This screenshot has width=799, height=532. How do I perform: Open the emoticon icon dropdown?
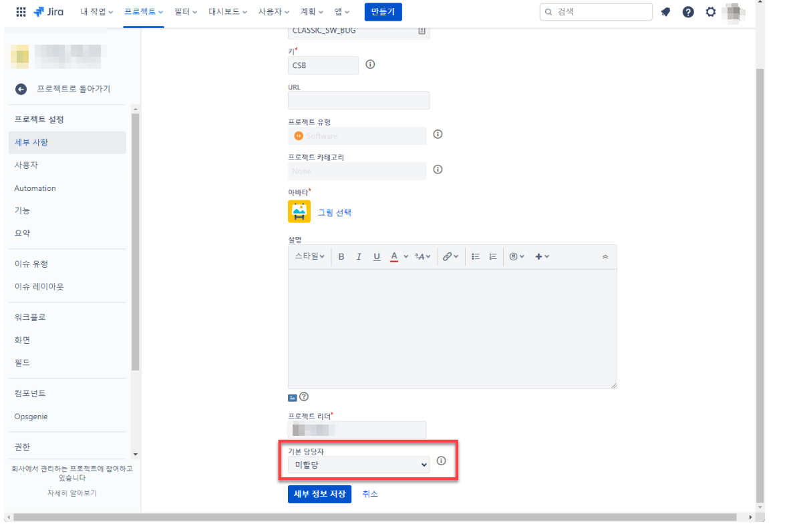pos(516,256)
